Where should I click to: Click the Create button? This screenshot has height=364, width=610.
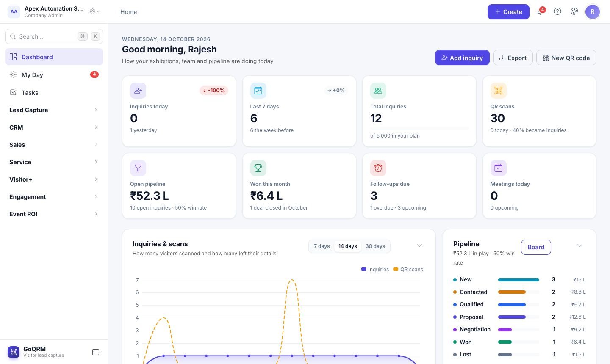click(x=508, y=12)
